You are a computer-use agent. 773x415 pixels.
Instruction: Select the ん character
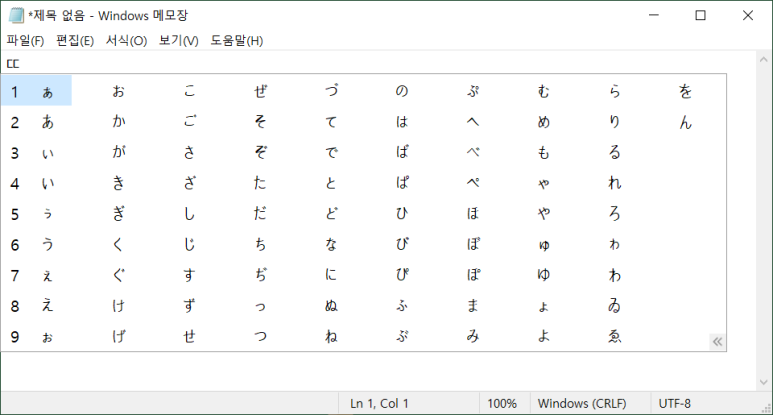tap(686, 122)
